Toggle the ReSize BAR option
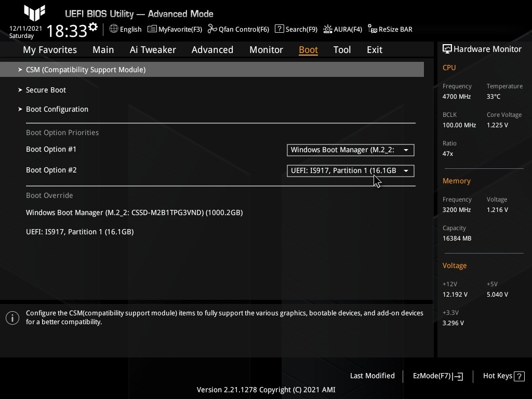532x399 pixels. tap(390, 29)
